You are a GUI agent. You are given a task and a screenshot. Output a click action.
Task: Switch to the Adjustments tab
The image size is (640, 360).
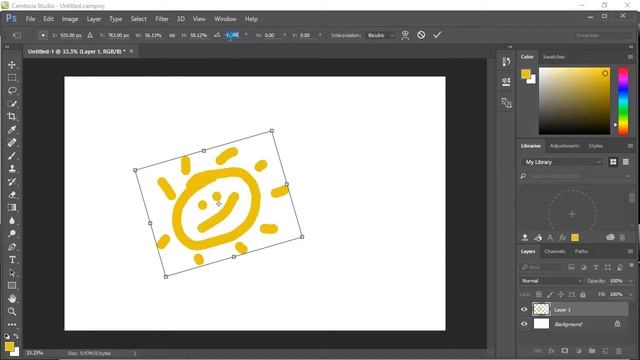564,146
